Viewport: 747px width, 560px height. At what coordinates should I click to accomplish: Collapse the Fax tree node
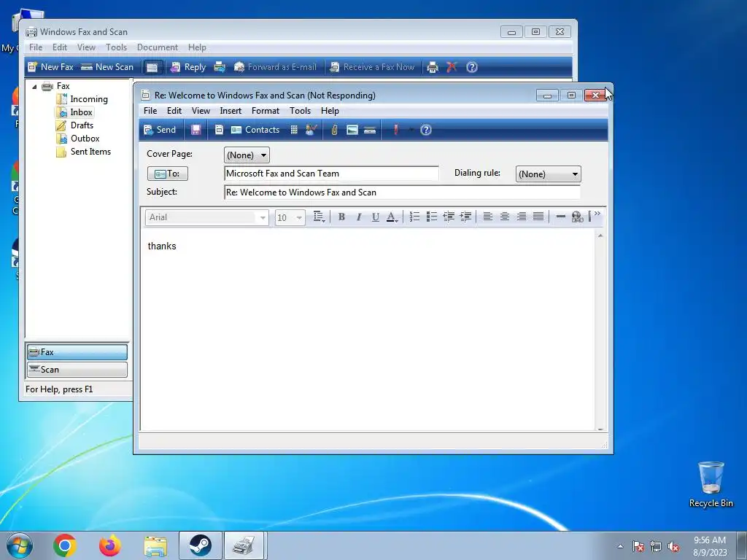[x=34, y=87]
